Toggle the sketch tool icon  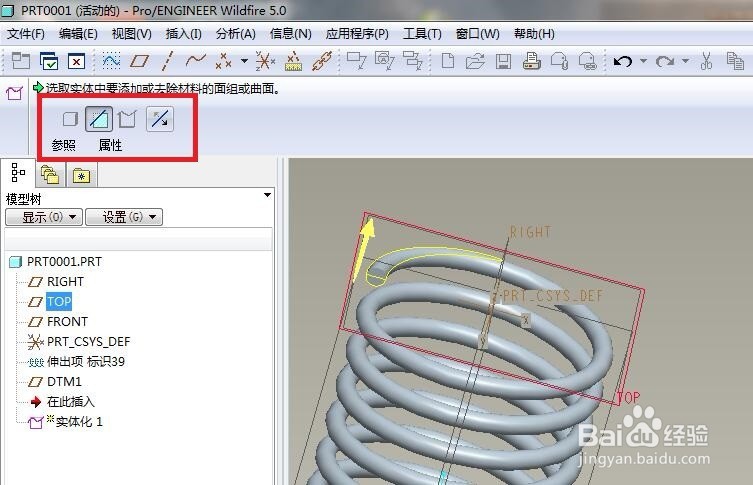(x=111, y=61)
